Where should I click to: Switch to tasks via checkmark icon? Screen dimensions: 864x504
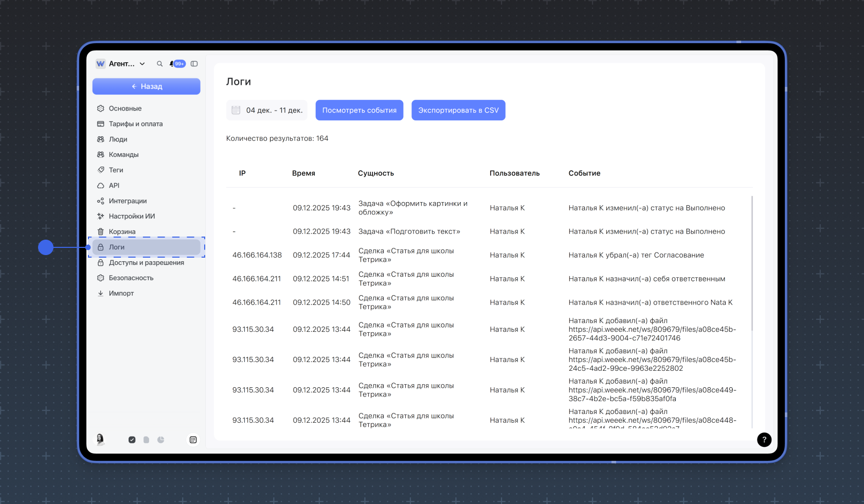point(132,440)
